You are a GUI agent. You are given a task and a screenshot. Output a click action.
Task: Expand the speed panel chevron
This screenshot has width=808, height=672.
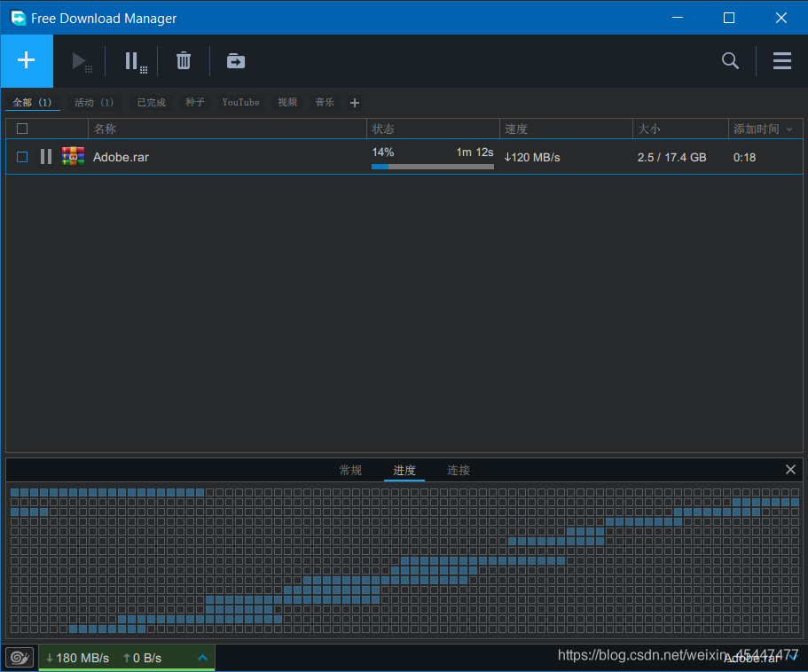coord(202,658)
